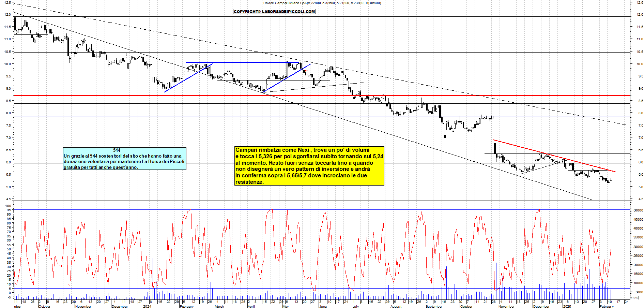The height and width of the screenshot is (308, 644).
Task: Click the 75 oscillator scale label
Action: 9,228
